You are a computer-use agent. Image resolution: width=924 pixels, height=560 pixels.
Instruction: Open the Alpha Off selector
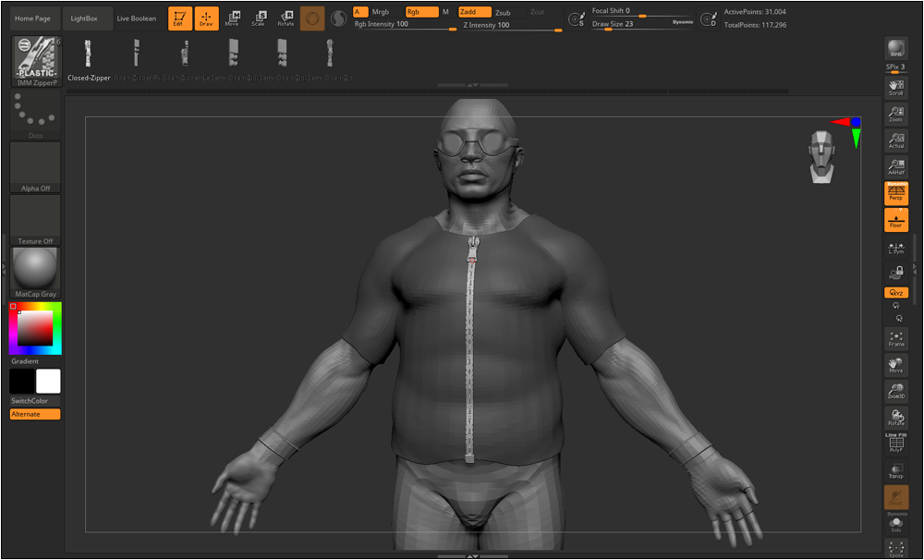(35, 166)
